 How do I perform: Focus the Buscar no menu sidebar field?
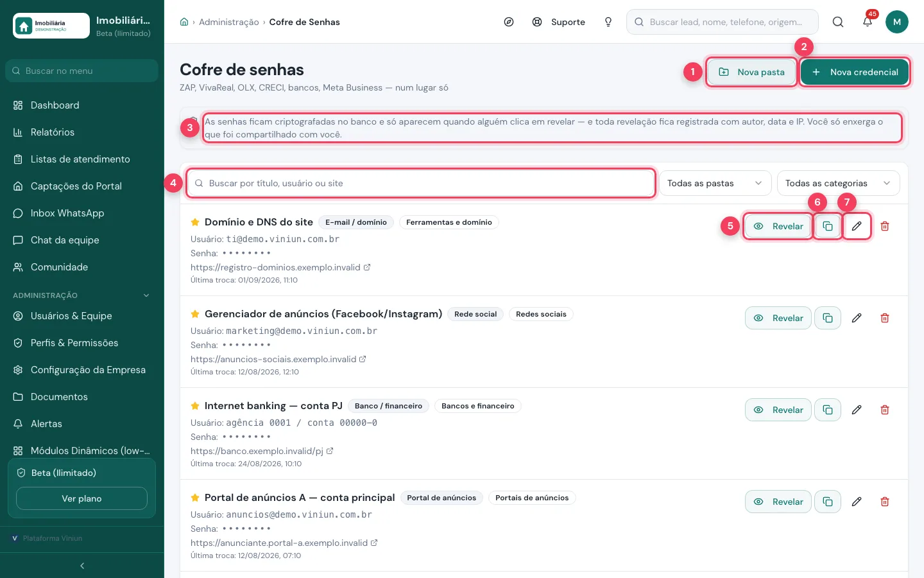click(82, 71)
